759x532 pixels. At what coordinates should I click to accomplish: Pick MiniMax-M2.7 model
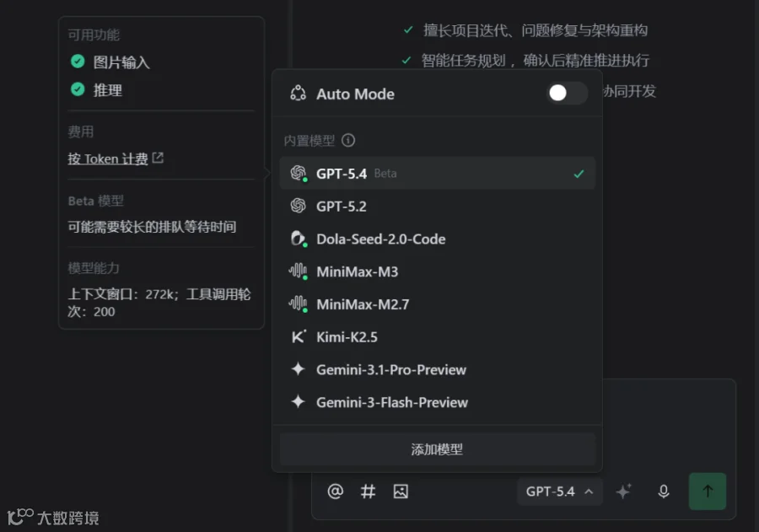coord(437,304)
